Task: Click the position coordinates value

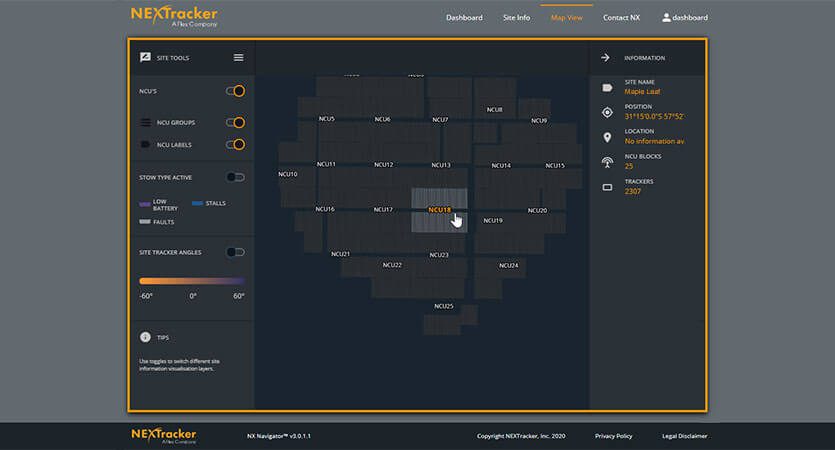Action: click(x=654, y=116)
